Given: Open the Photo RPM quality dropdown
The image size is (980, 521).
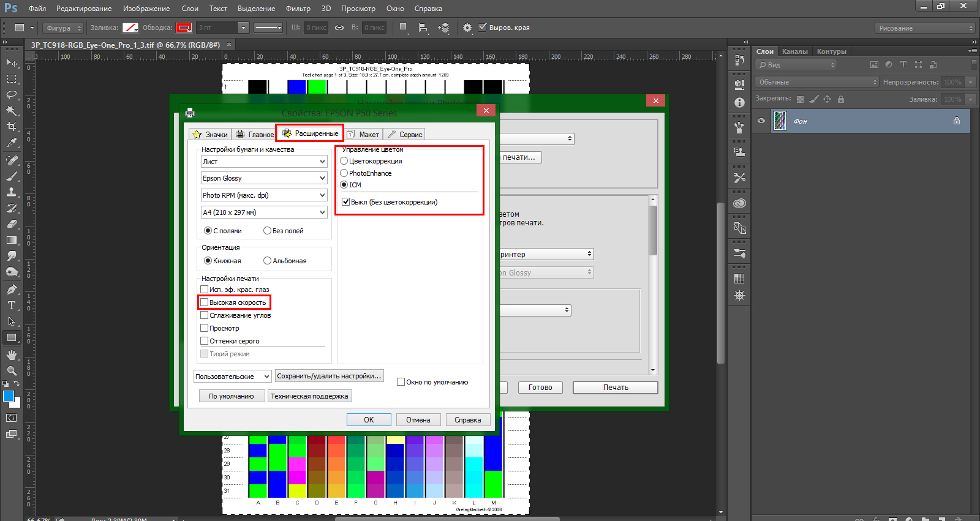Looking at the screenshot, I should pyautogui.click(x=264, y=195).
